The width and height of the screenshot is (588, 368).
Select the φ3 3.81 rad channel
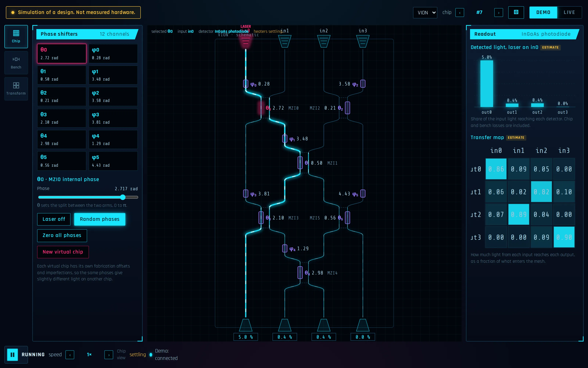(x=113, y=118)
